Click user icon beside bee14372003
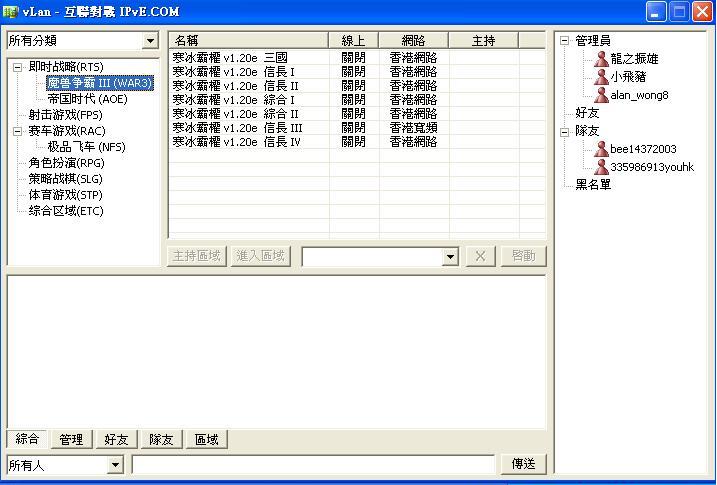The height and width of the screenshot is (485, 717). coord(601,149)
